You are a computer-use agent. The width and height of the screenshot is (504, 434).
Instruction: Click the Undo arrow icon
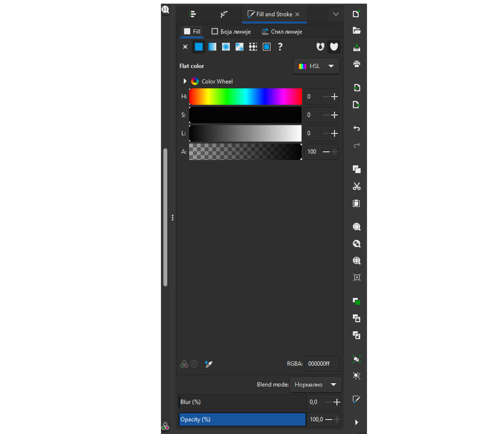[357, 128]
